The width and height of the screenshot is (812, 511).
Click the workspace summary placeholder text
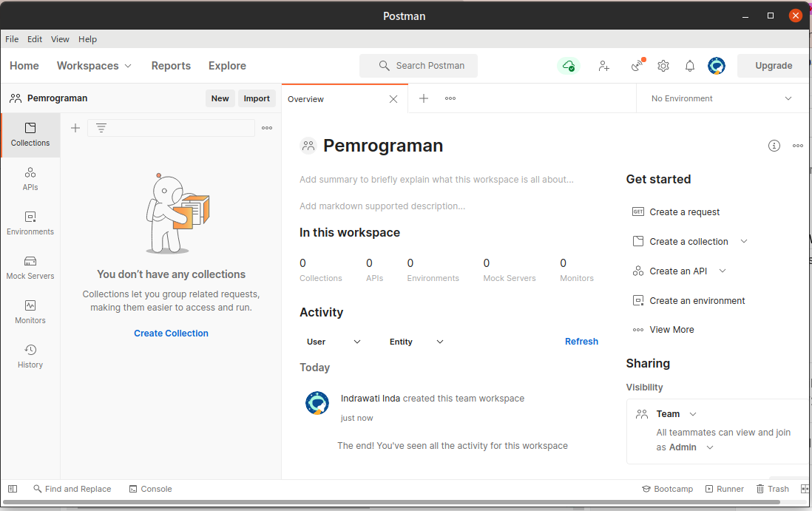pyautogui.click(x=436, y=180)
